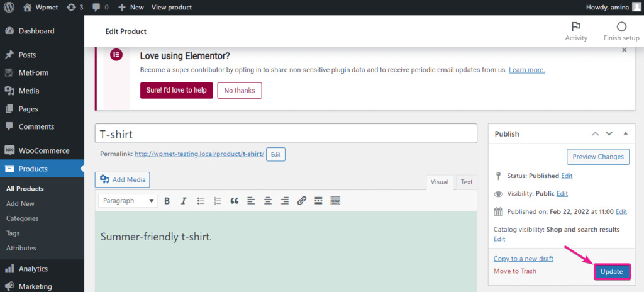The image size is (644, 292).
Task: Click the Add Media button
Action: [x=123, y=180]
